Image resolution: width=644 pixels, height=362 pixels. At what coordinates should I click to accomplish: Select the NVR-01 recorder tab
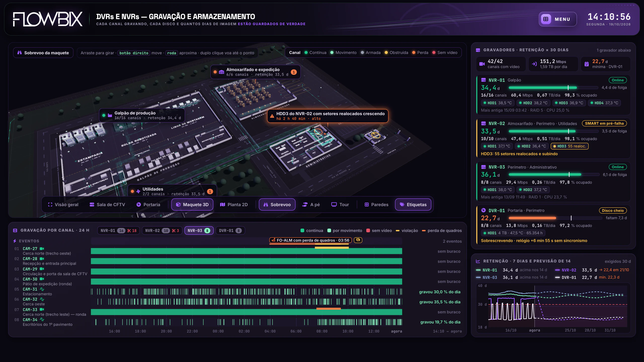point(118,231)
